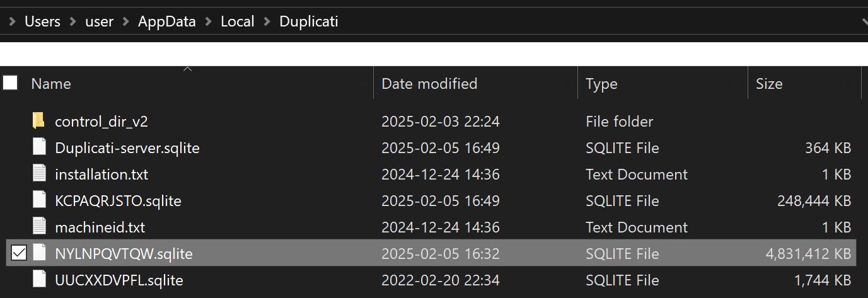Viewport: 868px width, 298px height.
Task: Select the machineid.txt document icon
Action: pyautogui.click(x=39, y=227)
